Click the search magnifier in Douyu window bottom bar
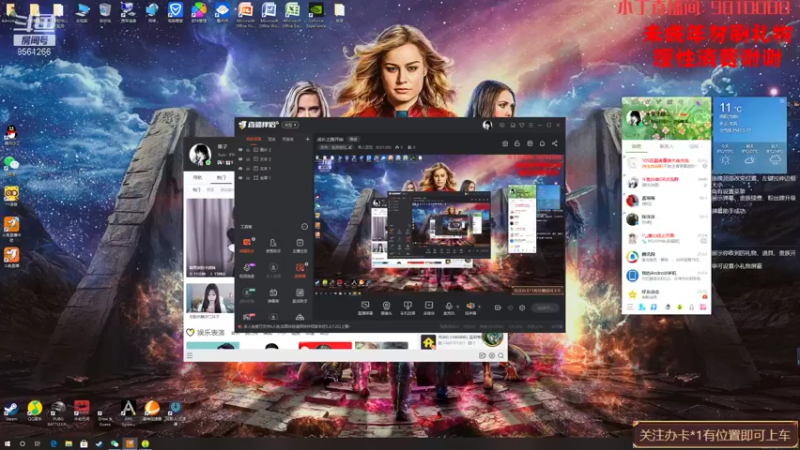This screenshot has height=450, width=800. (501, 355)
